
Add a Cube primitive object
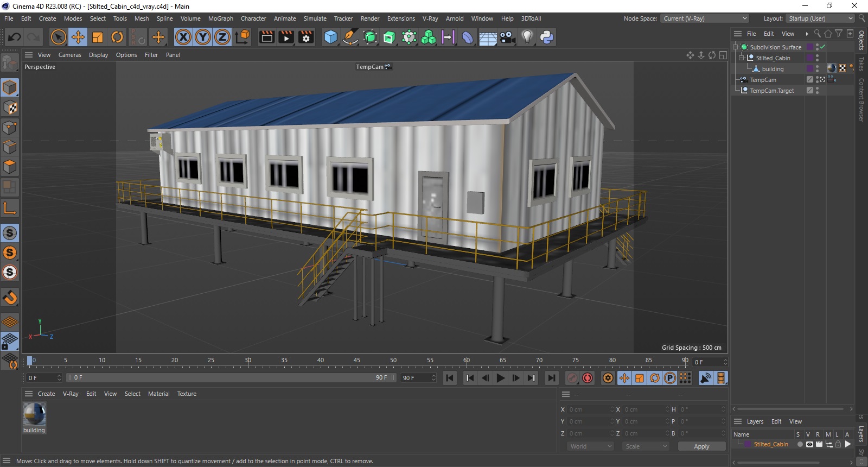coord(331,37)
